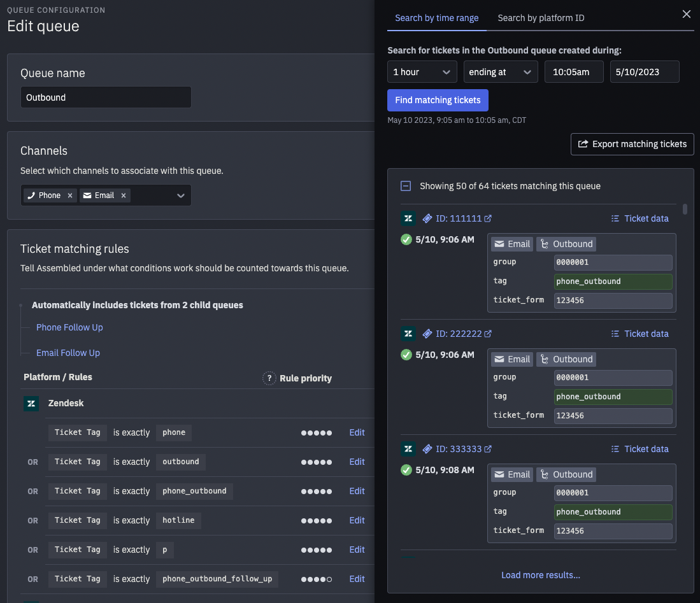Expand the Channels selection dropdown
The height and width of the screenshot is (603, 700).
(x=181, y=195)
